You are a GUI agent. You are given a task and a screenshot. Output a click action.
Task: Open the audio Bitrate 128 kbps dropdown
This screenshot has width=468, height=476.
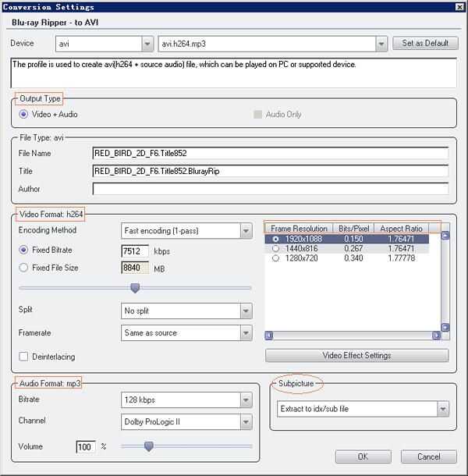pyautogui.click(x=186, y=400)
